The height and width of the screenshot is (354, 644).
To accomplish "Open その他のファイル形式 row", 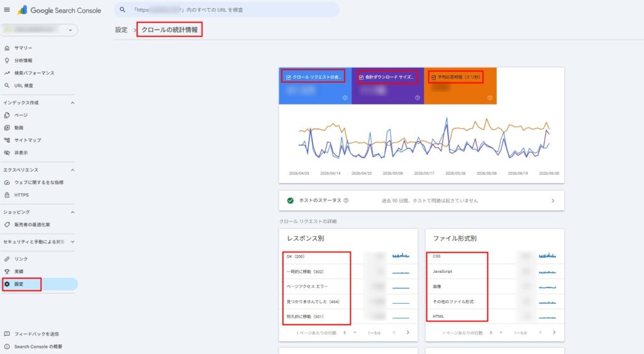I will pos(494,301).
